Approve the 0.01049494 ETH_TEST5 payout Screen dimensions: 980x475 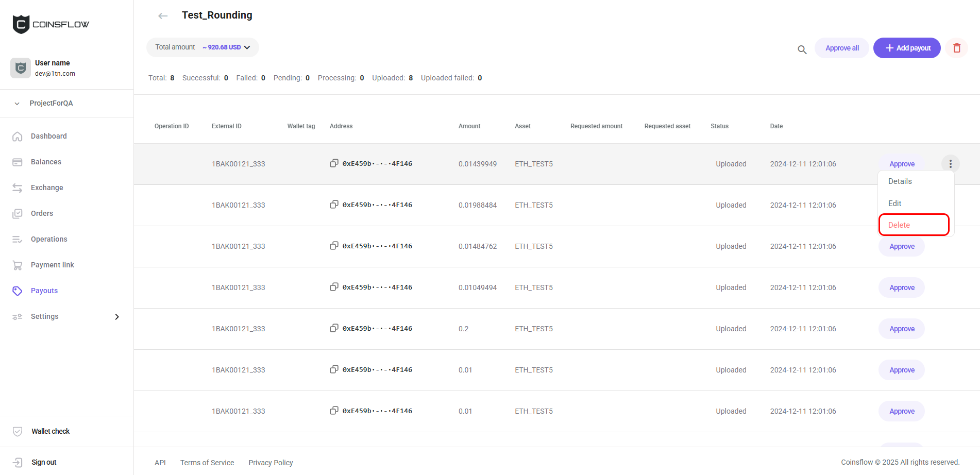(x=901, y=287)
